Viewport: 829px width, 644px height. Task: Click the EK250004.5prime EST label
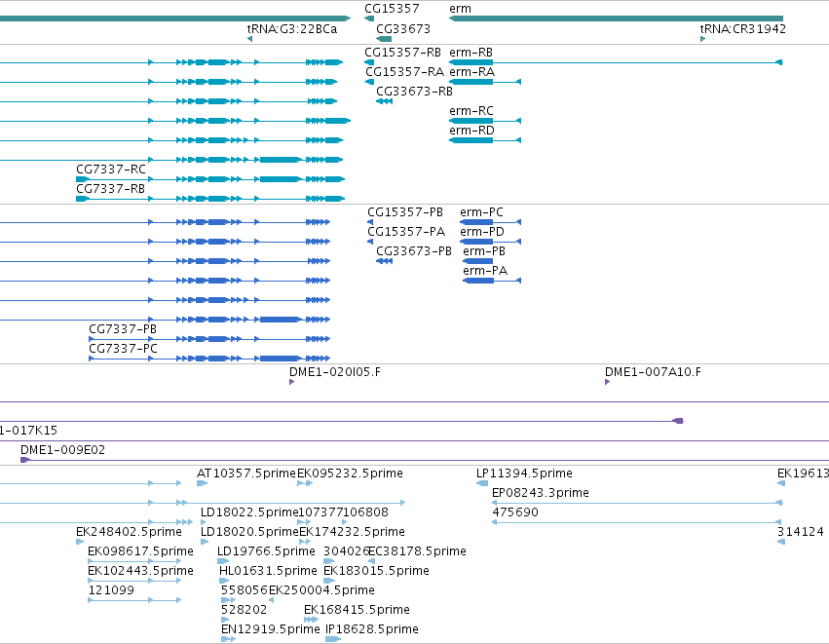322,590
